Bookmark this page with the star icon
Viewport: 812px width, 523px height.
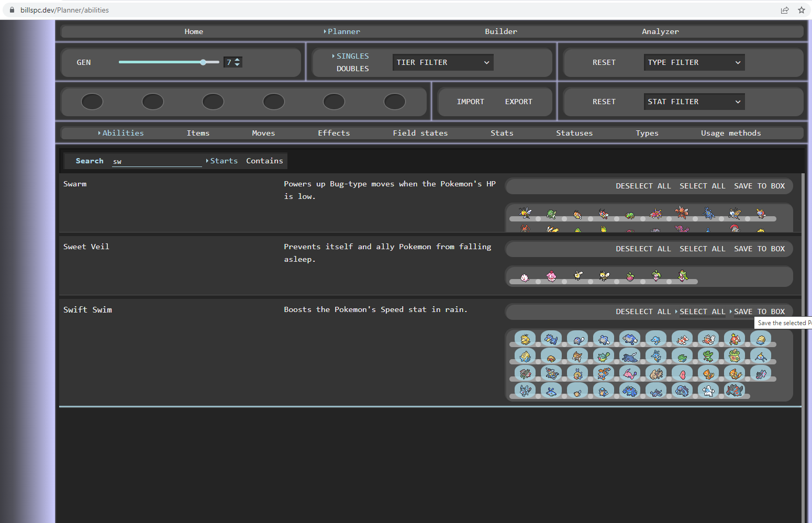tap(801, 10)
